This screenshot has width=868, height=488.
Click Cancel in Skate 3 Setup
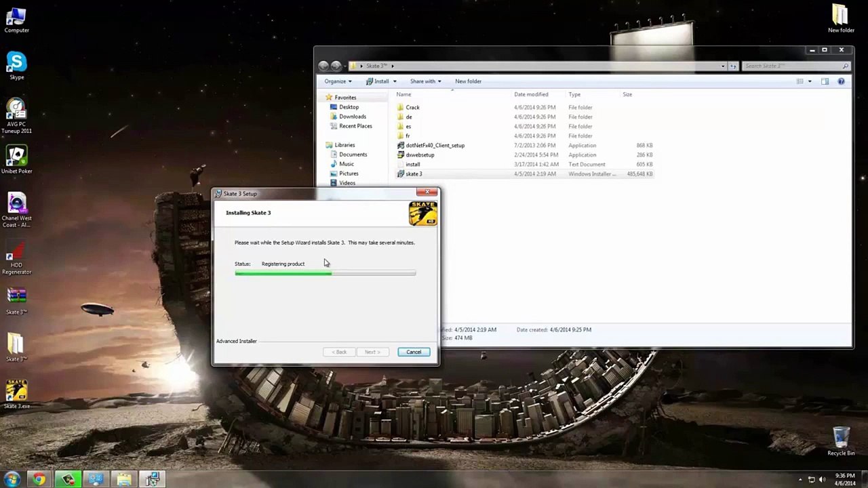point(414,352)
